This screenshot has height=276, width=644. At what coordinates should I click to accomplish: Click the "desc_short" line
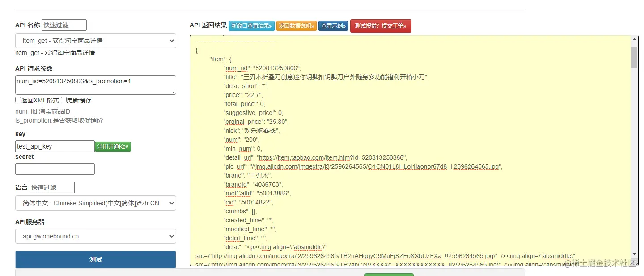(246, 86)
